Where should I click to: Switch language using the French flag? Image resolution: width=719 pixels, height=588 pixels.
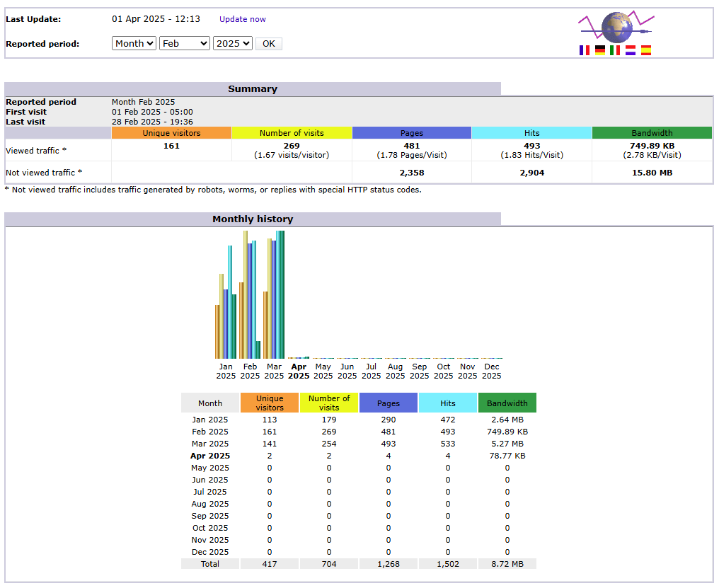[x=584, y=50]
